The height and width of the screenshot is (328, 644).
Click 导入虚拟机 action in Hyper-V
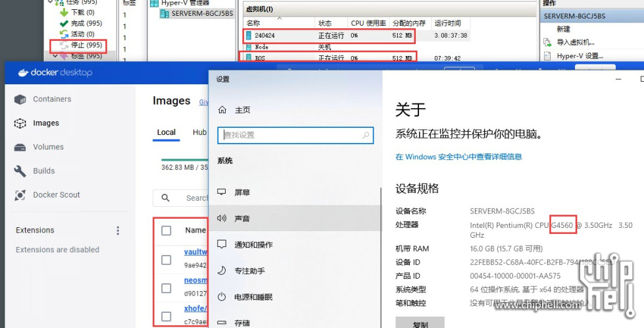tap(569, 42)
